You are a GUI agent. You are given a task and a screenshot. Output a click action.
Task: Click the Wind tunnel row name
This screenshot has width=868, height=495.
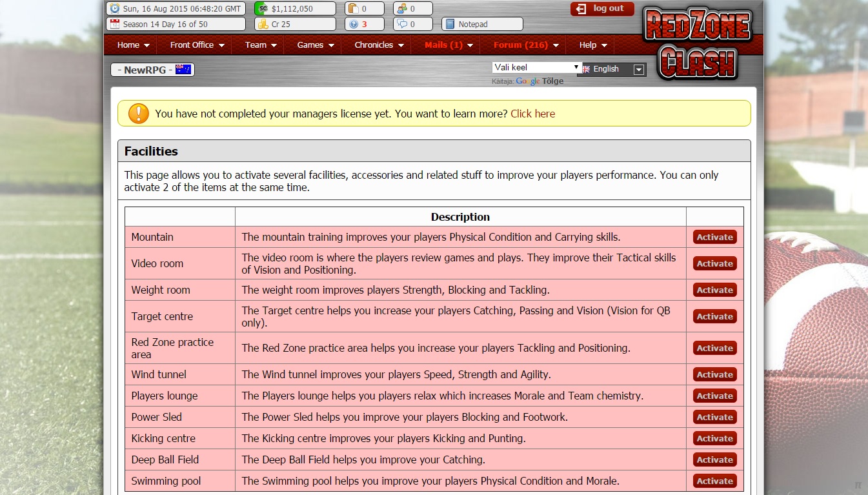tap(159, 374)
